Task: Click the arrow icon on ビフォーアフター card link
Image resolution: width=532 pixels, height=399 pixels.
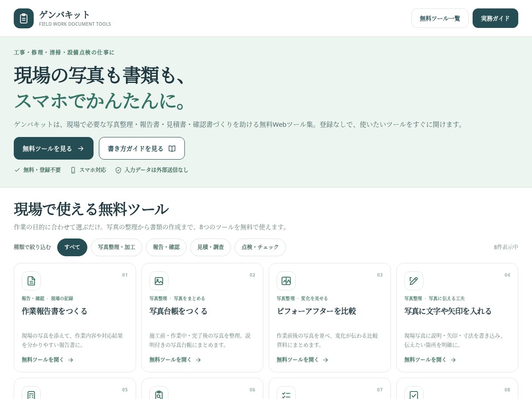Action: click(325, 360)
